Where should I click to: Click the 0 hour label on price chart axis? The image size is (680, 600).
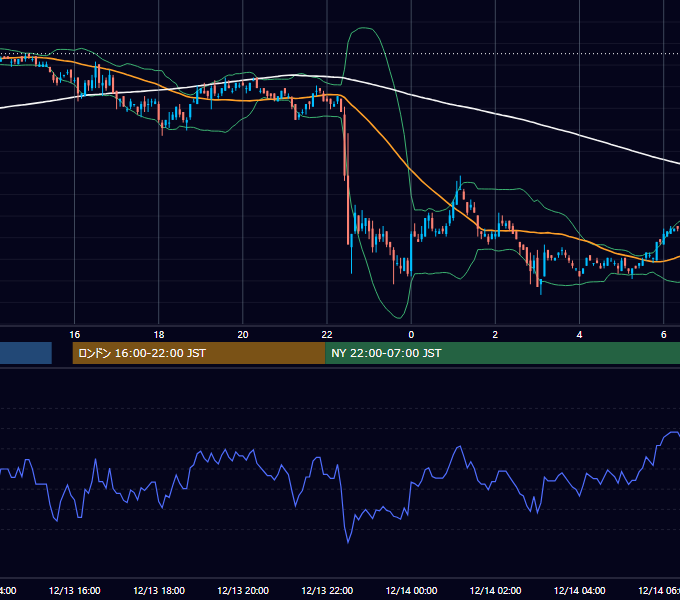411,335
